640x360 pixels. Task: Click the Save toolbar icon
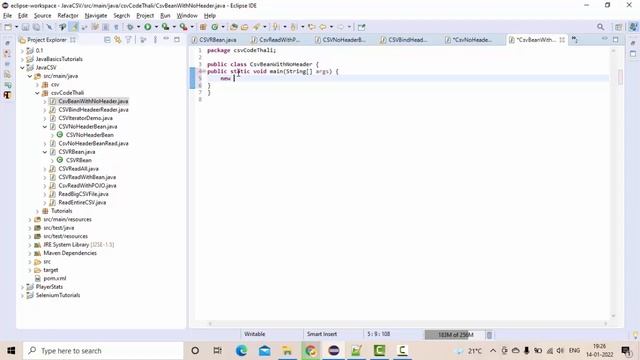(25, 27)
